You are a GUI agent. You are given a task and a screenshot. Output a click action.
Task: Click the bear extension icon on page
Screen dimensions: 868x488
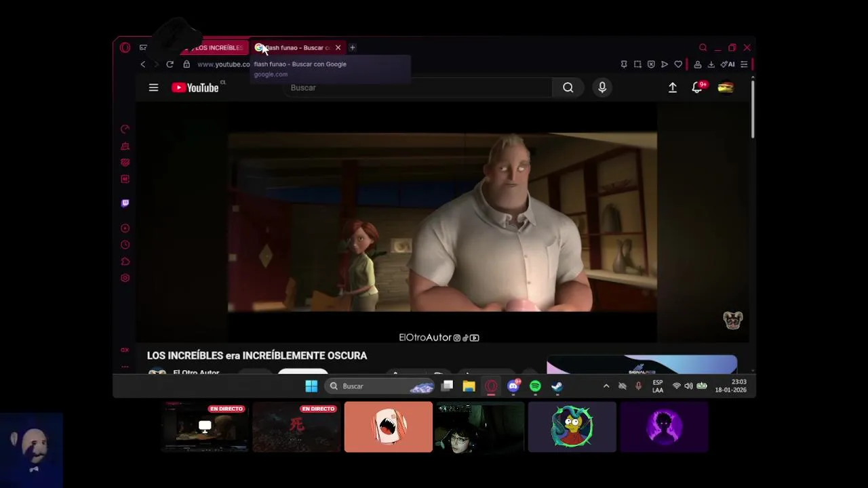(x=733, y=320)
